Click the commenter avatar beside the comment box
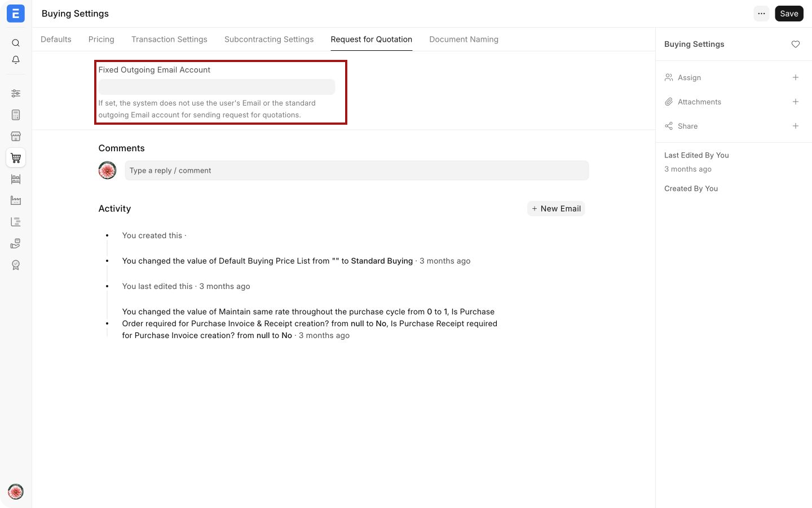Screen dimensions: 812x508 point(107,170)
